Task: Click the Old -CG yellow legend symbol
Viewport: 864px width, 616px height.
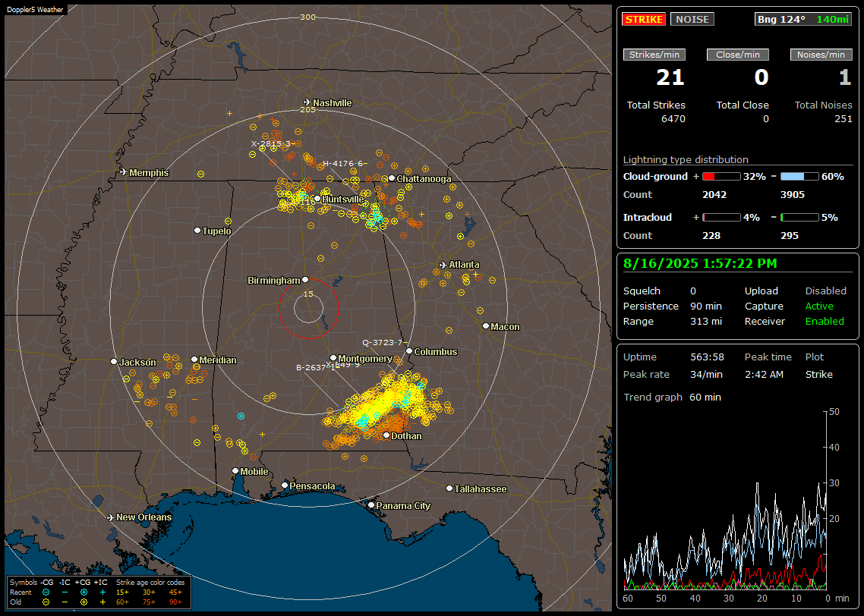Action: point(46,602)
